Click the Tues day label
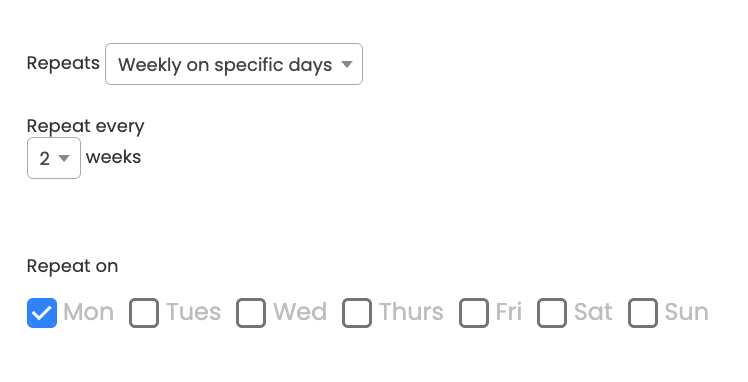 (x=194, y=312)
